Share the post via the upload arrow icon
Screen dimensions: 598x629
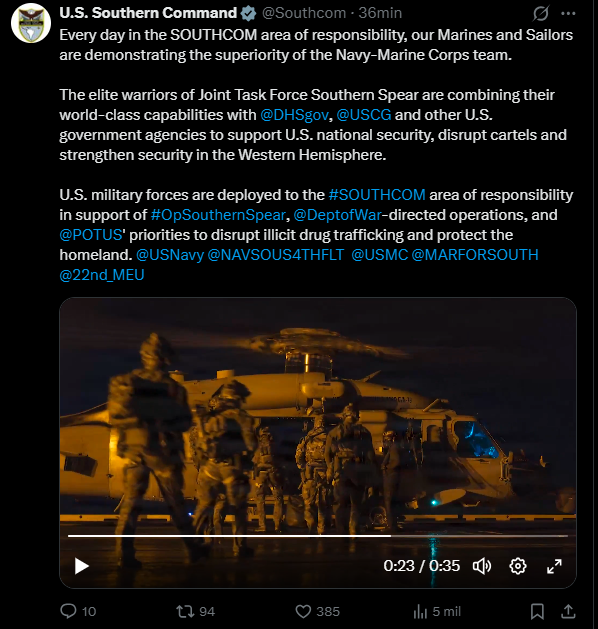(x=568, y=611)
